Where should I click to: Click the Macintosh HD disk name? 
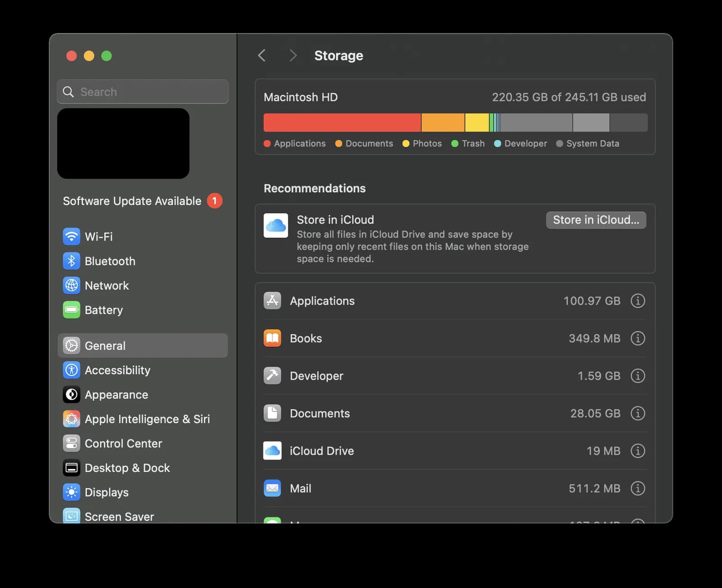pos(301,97)
